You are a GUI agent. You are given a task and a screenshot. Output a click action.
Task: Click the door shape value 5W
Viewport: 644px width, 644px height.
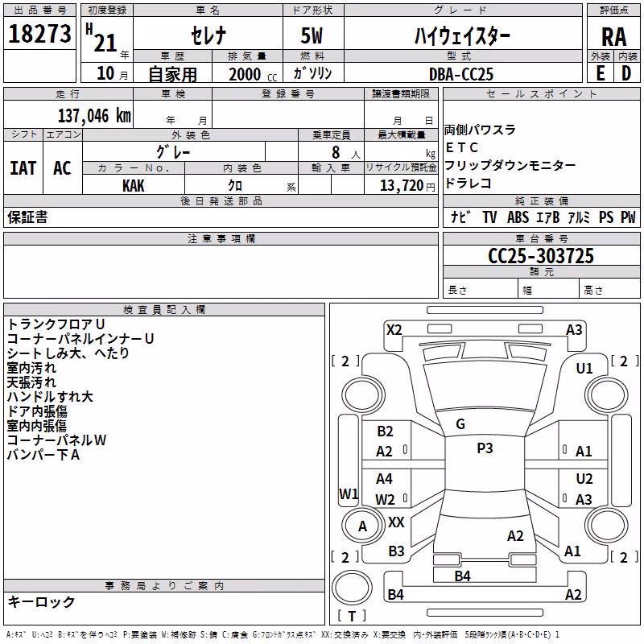(312, 35)
